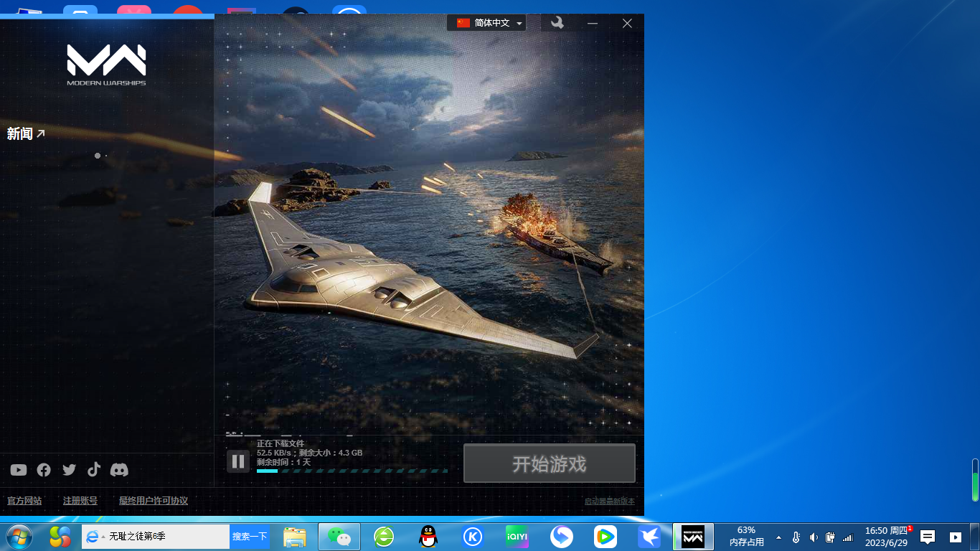Click the 正在下载文件 downloading status text
This screenshot has width=980, height=551.
281,443
